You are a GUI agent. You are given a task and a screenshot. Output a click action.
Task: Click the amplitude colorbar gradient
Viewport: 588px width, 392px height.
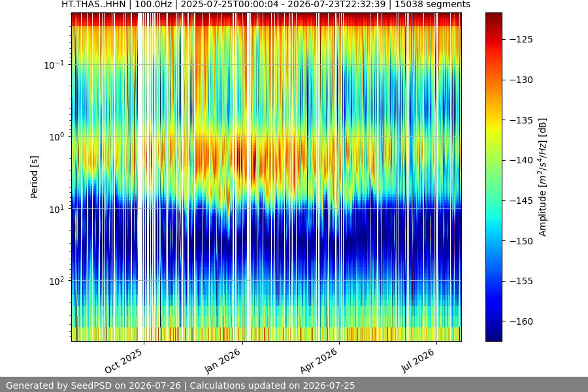pyautogui.click(x=493, y=177)
